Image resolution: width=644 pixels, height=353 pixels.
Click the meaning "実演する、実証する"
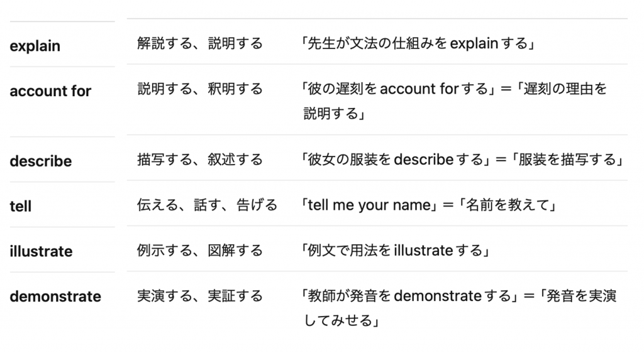coord(200,296)
